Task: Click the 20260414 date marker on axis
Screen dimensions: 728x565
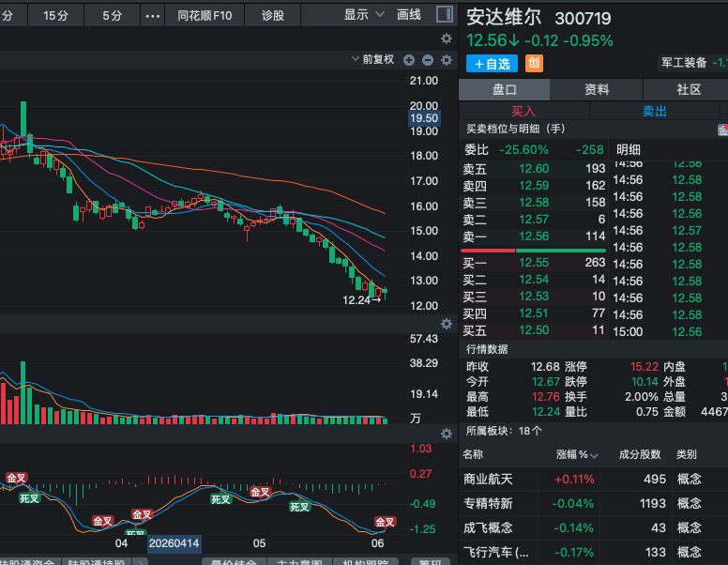Action: pos(174,543)
